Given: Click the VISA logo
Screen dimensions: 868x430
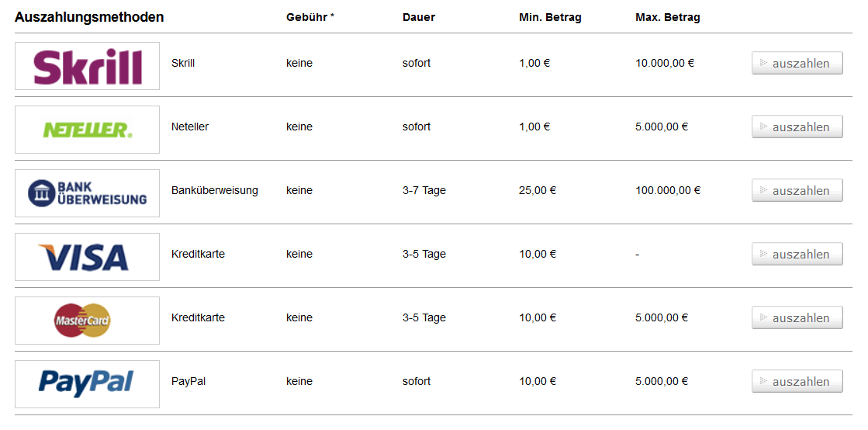Looking at the screenshot, I should coord(88,257).
